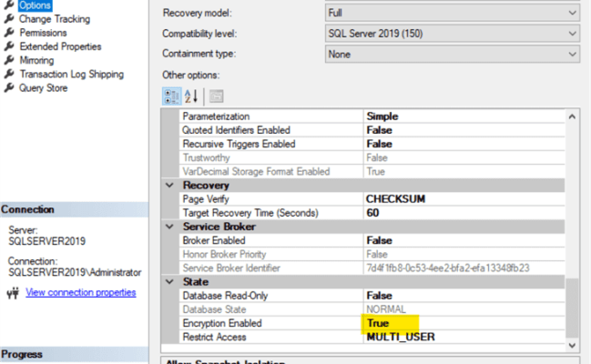Image resolution: width=591 pixels, height=364 pixels.
Task: Open the Extended Properties page
Action: [x=60, y=46]
